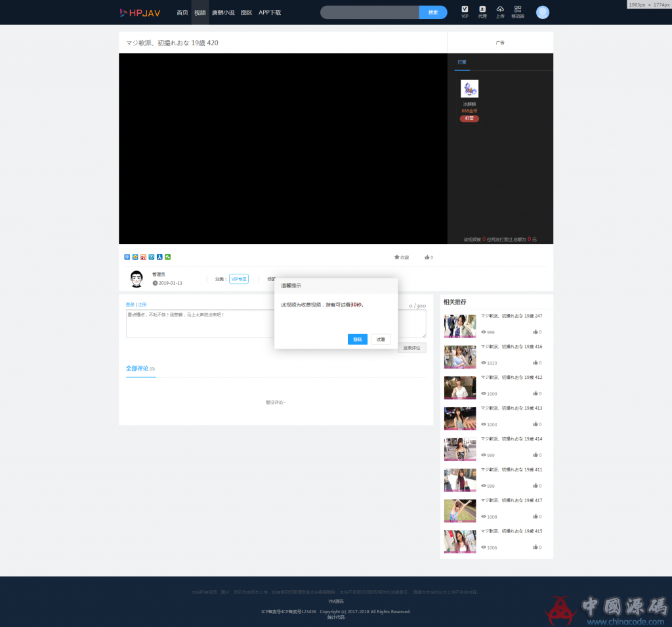Like the related video 19歳 247 entry
The height and width of the screenshot is (627, 672).
pyautogui.click(x=536, y=332)
